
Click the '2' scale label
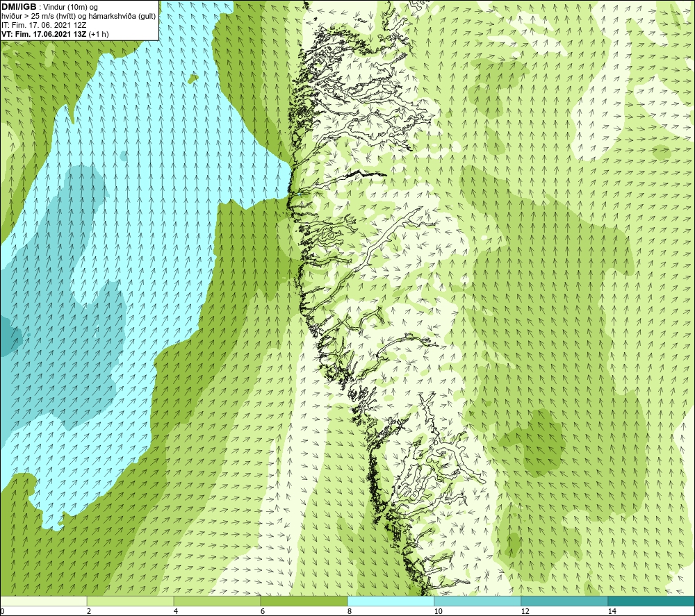89,611
